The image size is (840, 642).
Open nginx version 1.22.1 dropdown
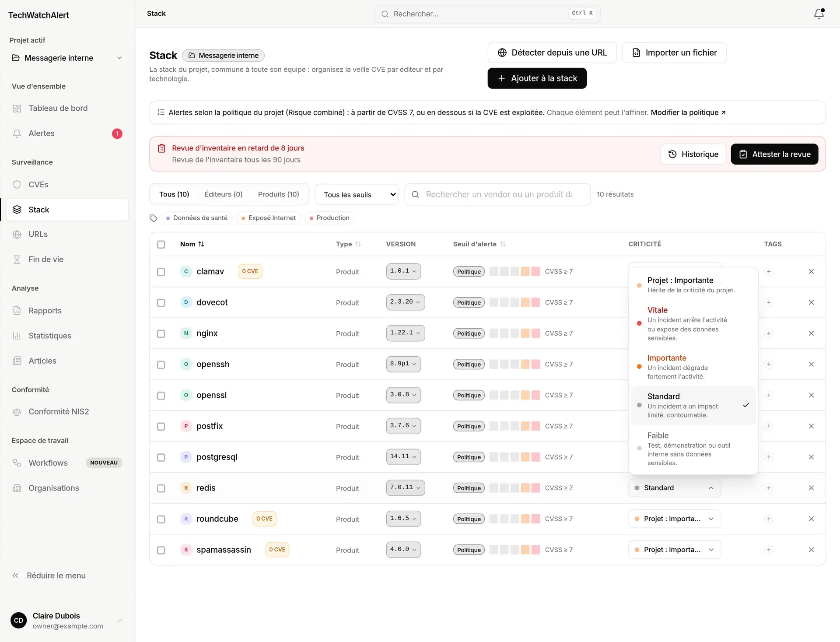(x=405, y=333)
